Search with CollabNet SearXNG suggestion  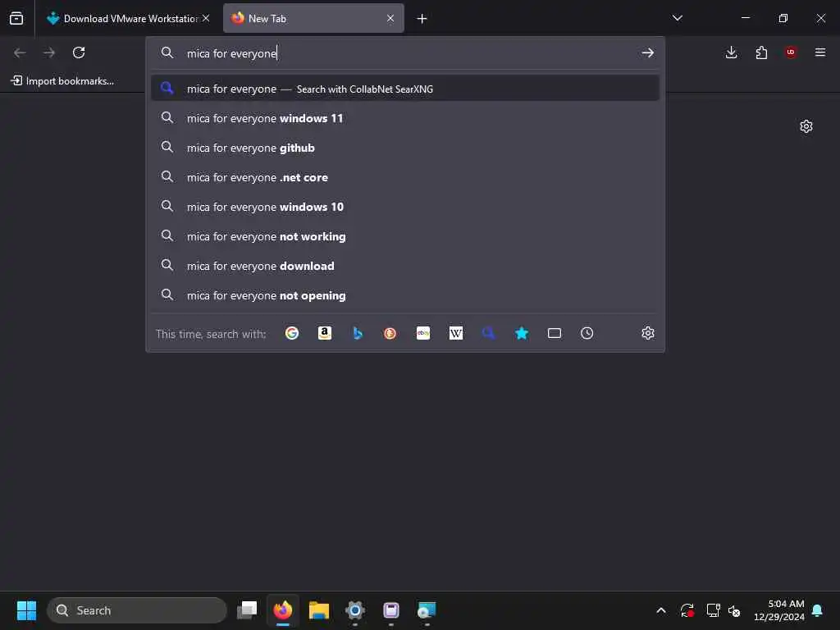405,89
